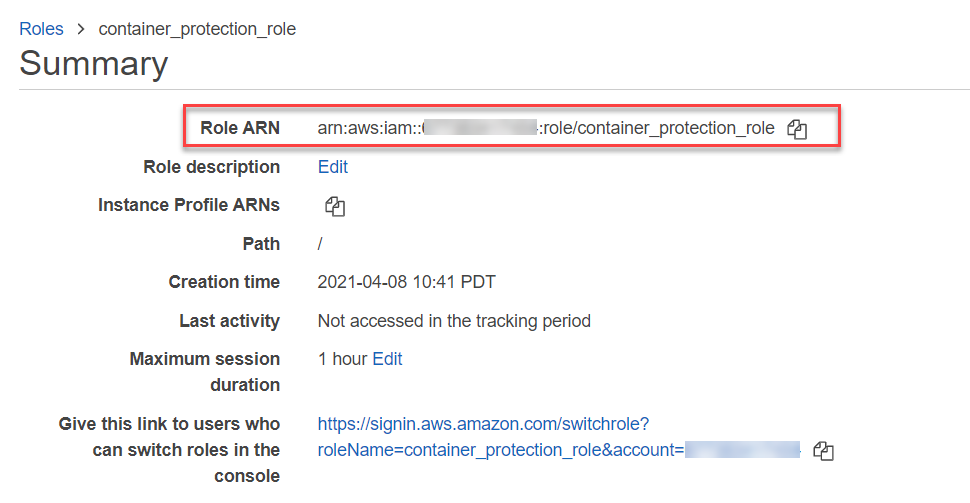Image resolution: width=970 pixels, height=503 pixels.
Task: Click the Creation time label
Action: pos(224,282)
